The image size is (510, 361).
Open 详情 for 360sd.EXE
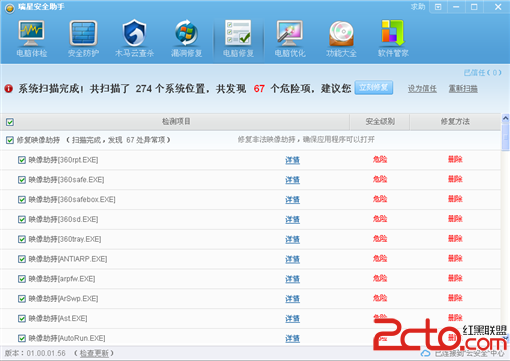coord(292,220)
